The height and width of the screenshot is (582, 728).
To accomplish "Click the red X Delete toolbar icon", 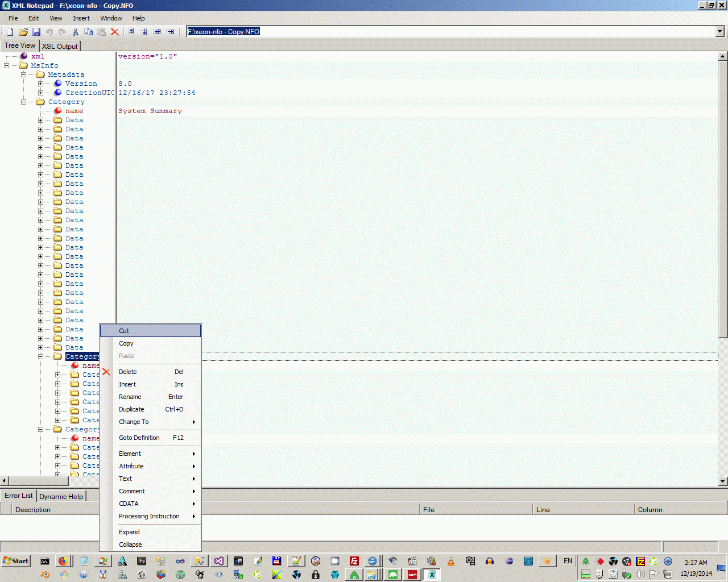I will pos(115,32).
